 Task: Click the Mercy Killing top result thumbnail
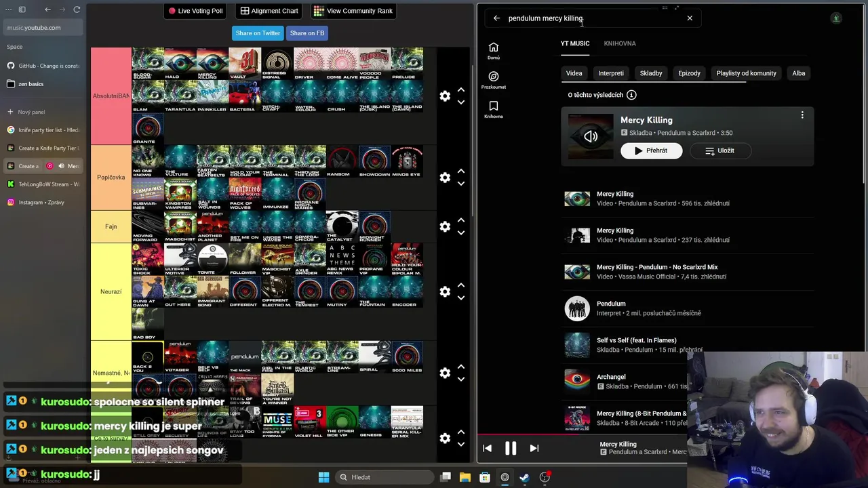coord(591,136)
